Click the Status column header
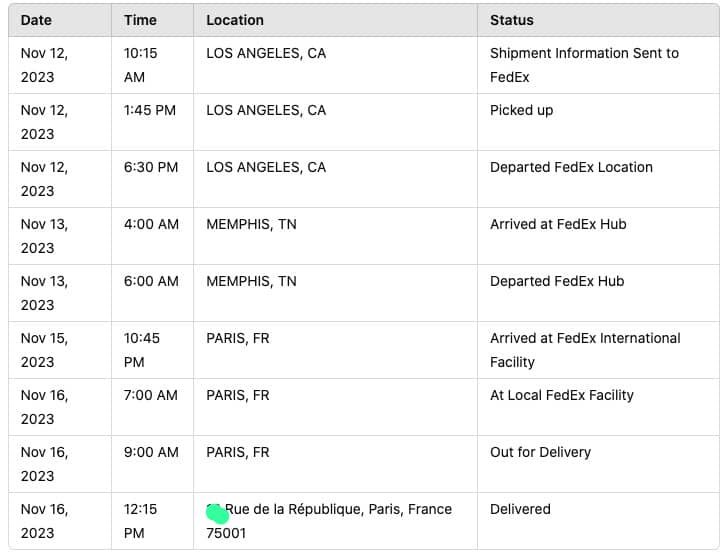 coord(512,20)
